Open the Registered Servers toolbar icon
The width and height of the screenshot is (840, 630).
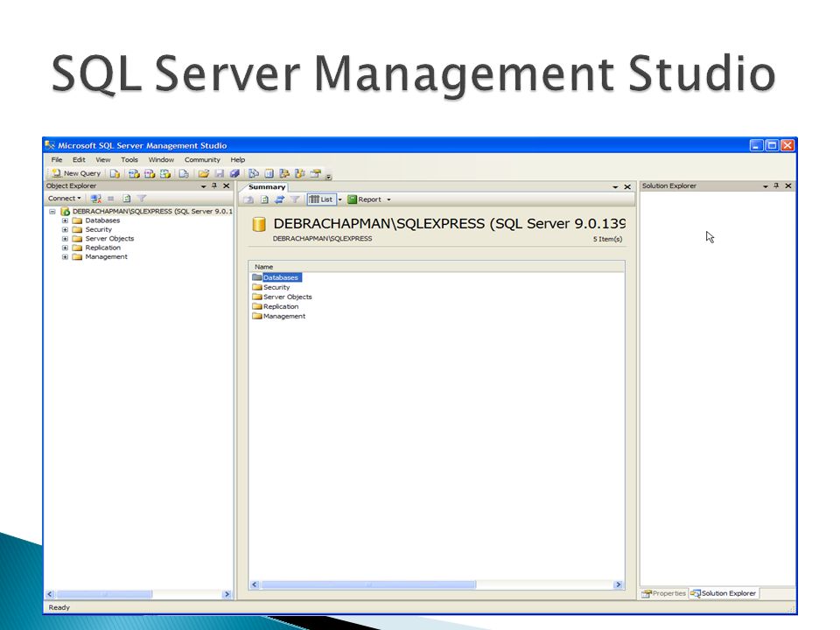pyautogui.click(x=254, y=173)
